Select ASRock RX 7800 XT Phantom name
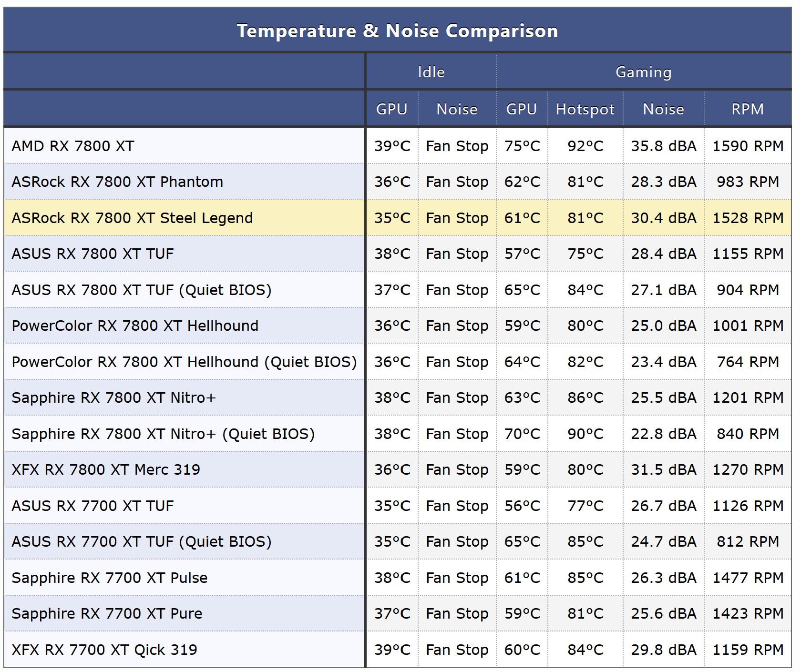 pyautogui.click(x=117, y=182)
